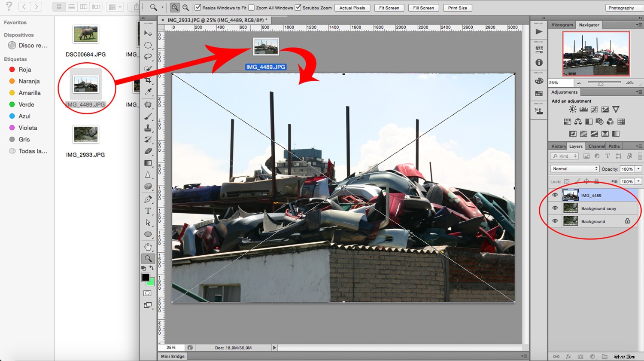Select the Clone Stamp tool

(x=148, y=128)
